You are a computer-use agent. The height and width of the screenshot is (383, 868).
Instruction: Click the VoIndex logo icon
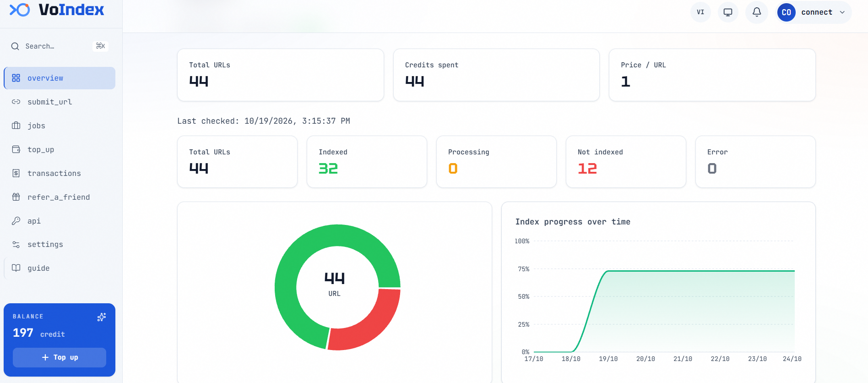pyautogui.click(x=20, y=10)
